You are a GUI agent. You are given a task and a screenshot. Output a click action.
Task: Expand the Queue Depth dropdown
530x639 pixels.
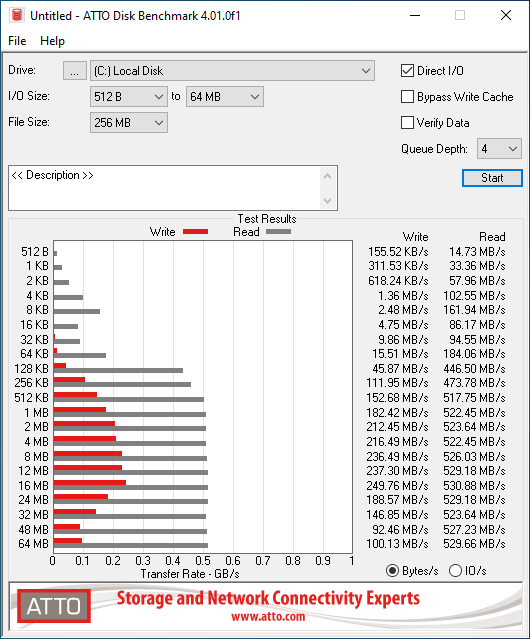499,149
